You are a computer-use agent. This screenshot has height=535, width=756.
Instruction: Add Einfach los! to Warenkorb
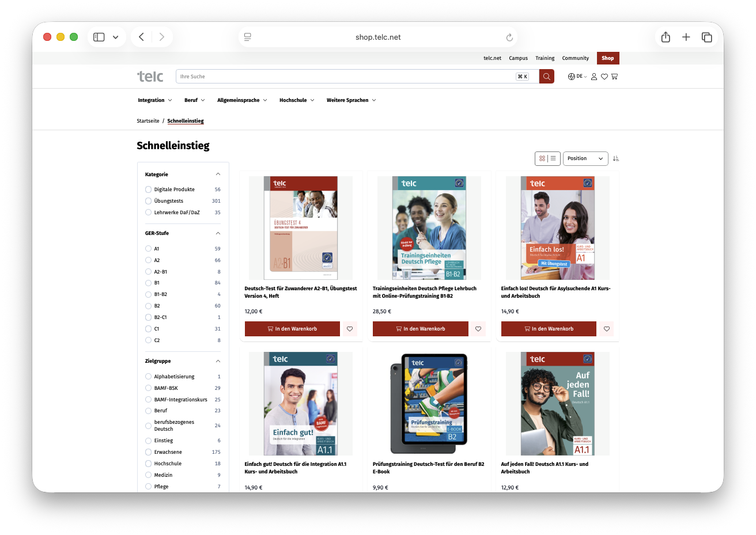[549, 329]
